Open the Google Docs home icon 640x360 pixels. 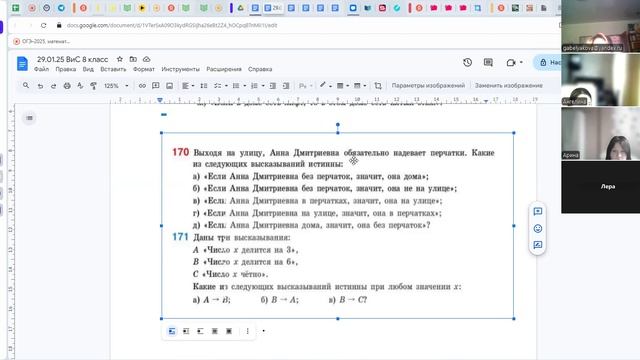22,64
